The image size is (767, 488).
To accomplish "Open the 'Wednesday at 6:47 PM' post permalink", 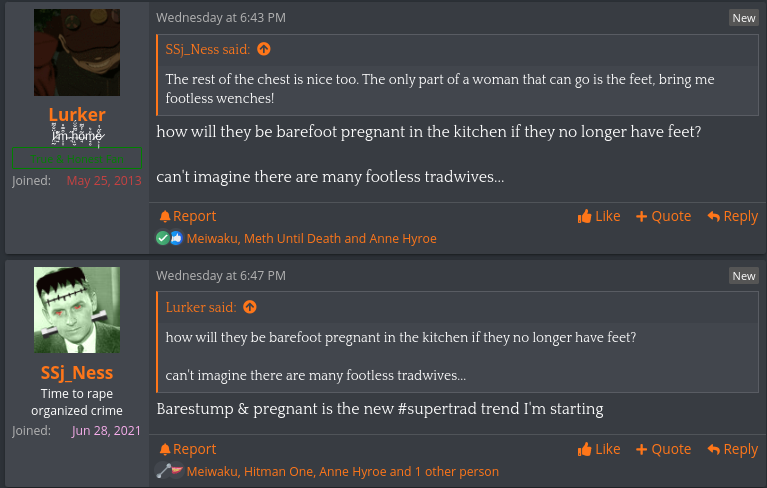I will (x=220, y=275).
